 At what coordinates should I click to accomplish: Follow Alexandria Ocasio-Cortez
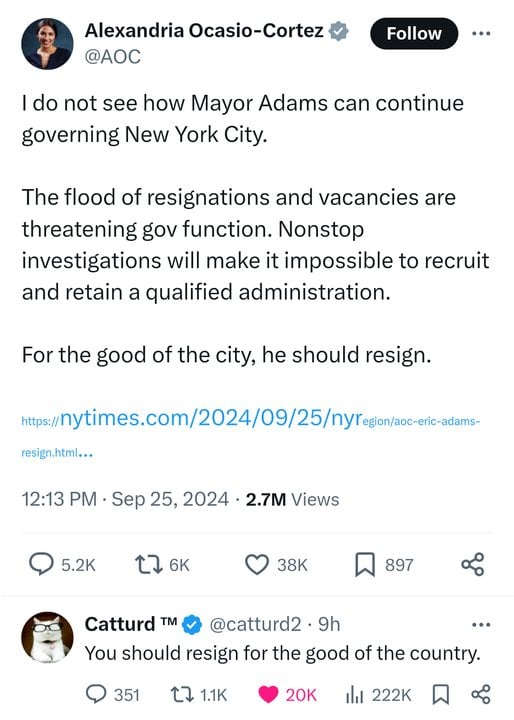coord(414,34)
